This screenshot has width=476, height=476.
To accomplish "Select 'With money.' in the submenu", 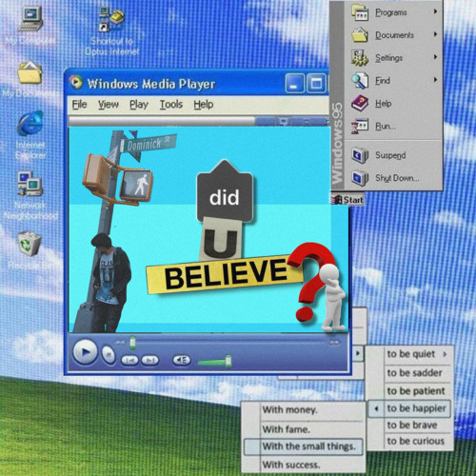I will point(289,410).
